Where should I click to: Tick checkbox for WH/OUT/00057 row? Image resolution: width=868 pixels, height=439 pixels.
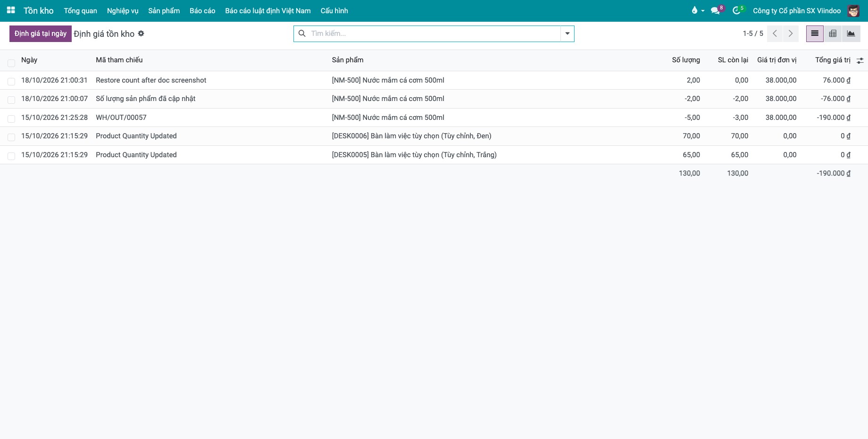point(11,118)
